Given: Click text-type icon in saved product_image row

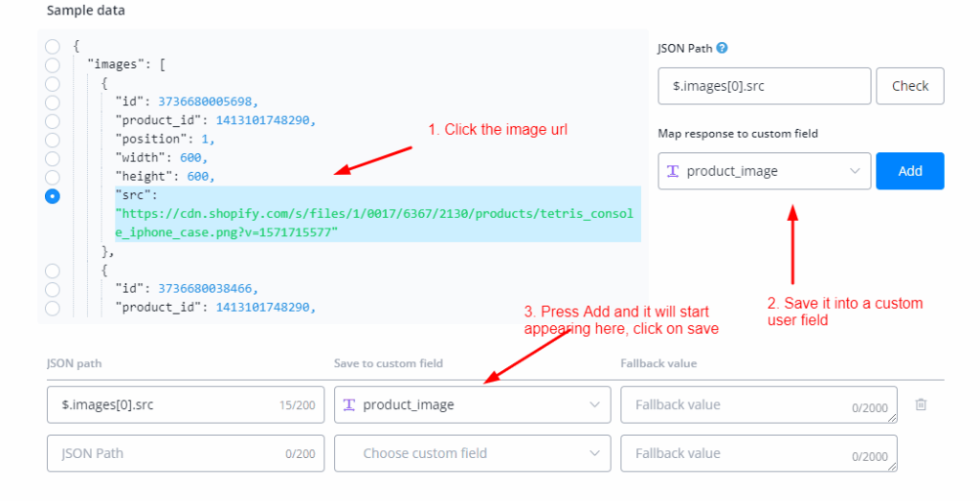Looking at the screenshot, I should point(349,404).
